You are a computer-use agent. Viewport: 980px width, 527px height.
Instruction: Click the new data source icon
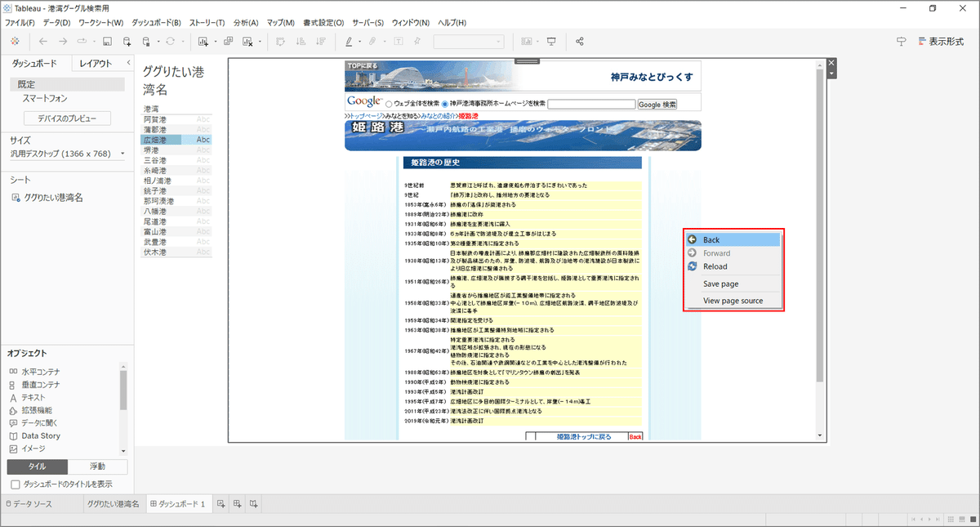coord(127,41)
